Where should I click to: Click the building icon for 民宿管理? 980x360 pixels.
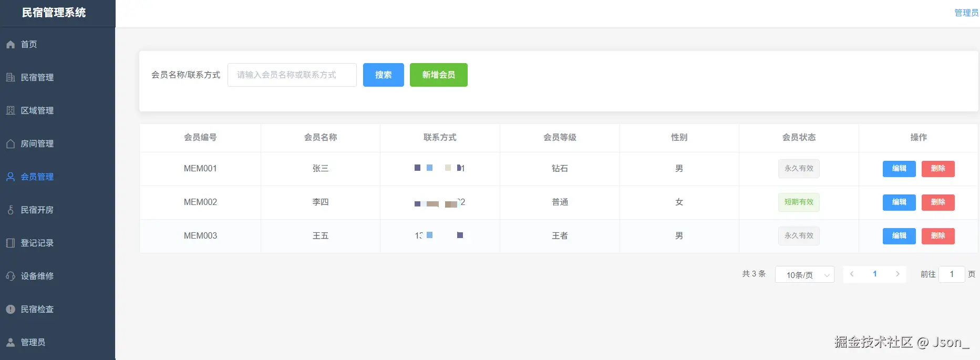pyautogui.click(x=11, y=78)
